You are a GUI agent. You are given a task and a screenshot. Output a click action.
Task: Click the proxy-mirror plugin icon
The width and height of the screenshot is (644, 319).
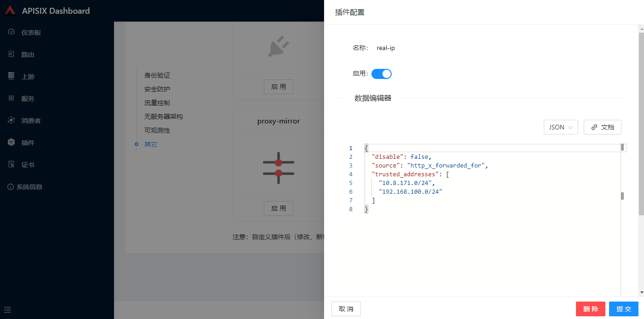click(279, 168)
